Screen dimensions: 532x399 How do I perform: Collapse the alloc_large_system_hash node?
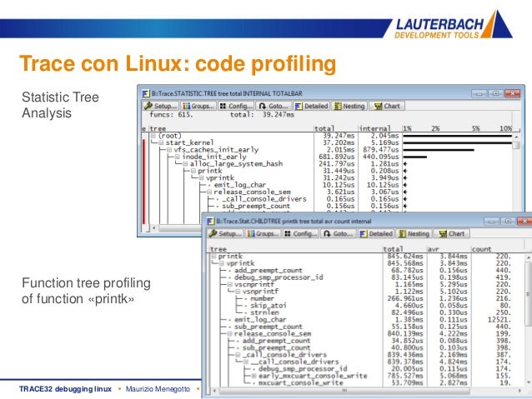click(185, 164)
